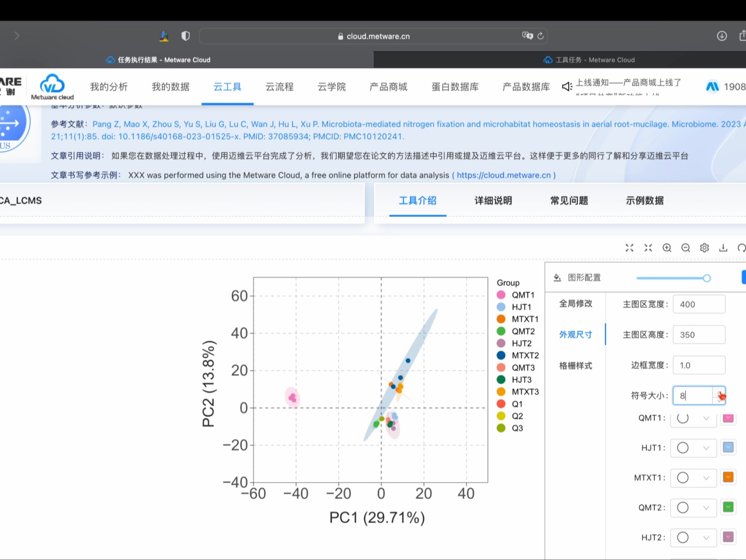Open the 我的数据 menu
Viewport: 746px width, 560px height.
[x=171, y=87]
